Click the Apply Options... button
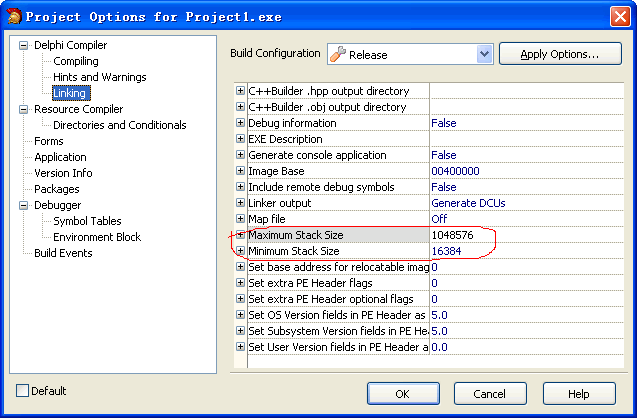637x418 pixels. tap(560, 54)
